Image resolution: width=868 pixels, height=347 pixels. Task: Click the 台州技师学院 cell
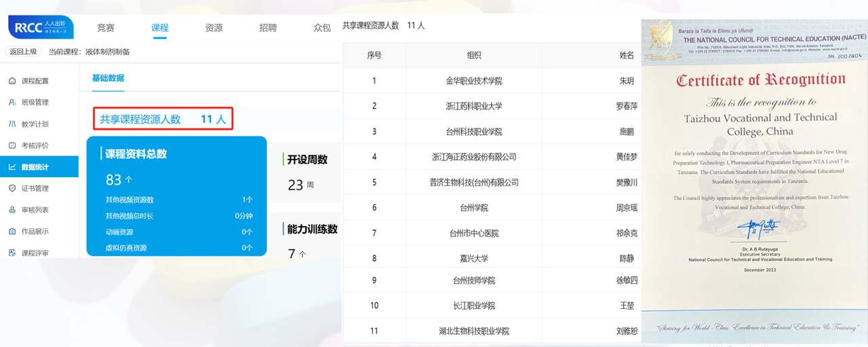coord(474,280)
